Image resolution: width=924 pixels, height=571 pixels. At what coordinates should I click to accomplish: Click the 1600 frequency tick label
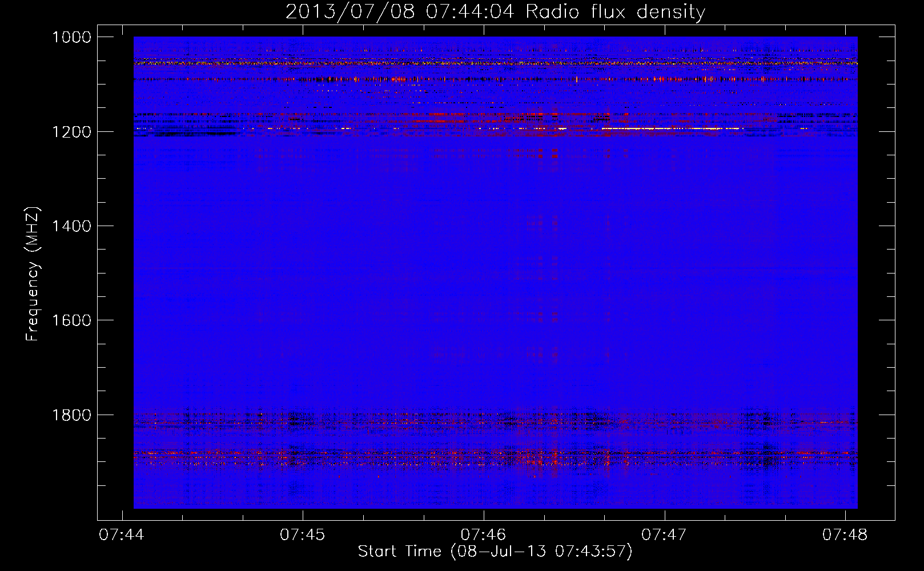tap(71, 320)
